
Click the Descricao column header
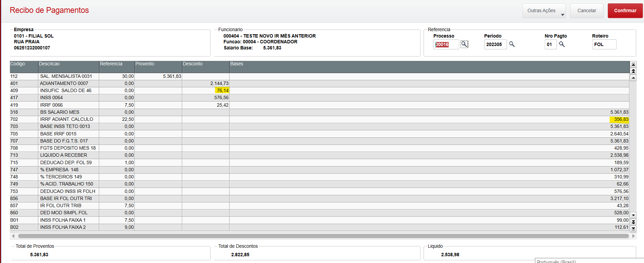(68, 67)
